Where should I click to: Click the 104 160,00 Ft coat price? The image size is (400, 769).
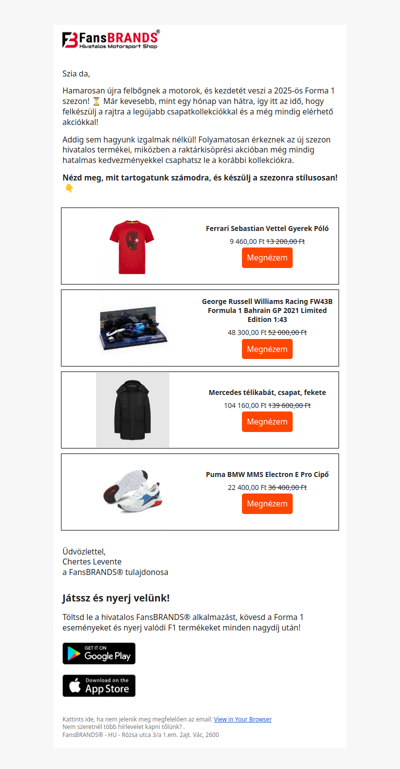click(x=245, y=406)
